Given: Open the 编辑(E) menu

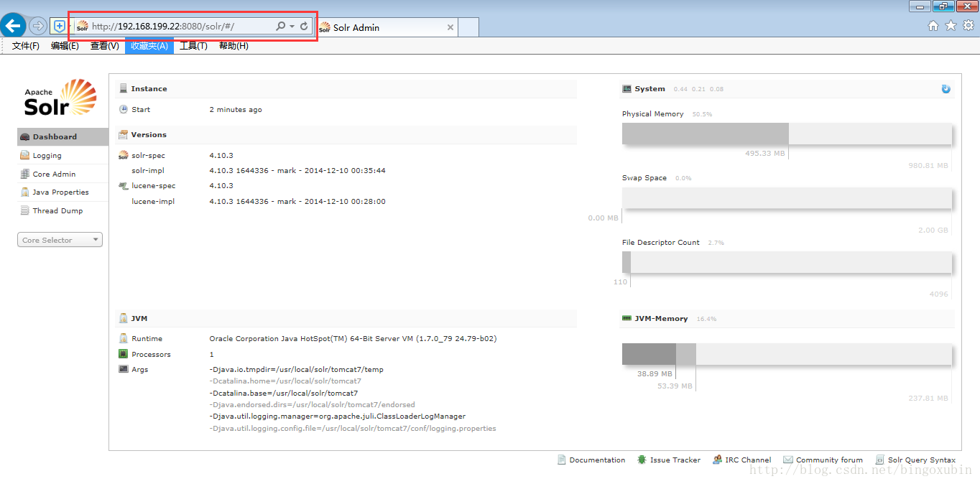Looking at the screenshot, I should click(65, 46).
